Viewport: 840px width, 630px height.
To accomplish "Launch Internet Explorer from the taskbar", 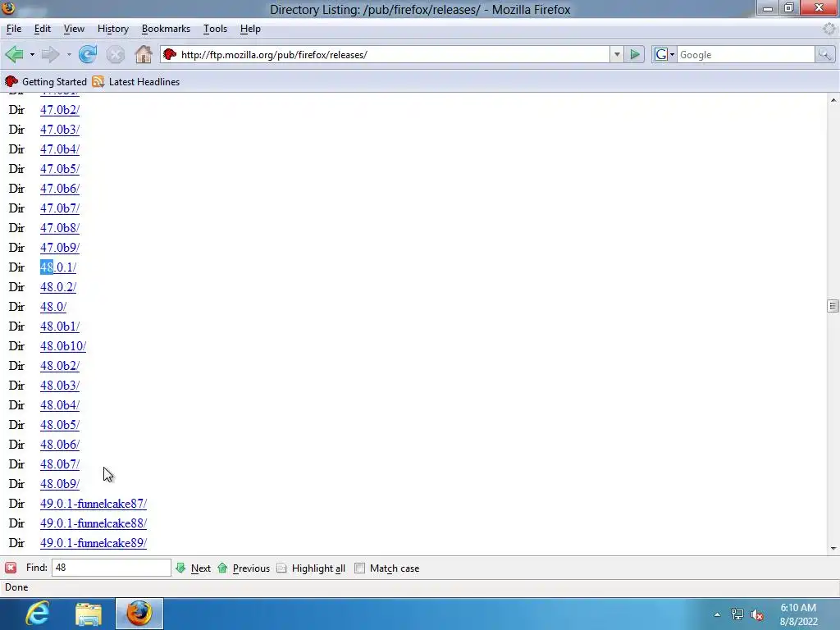I will click(38, 614).
